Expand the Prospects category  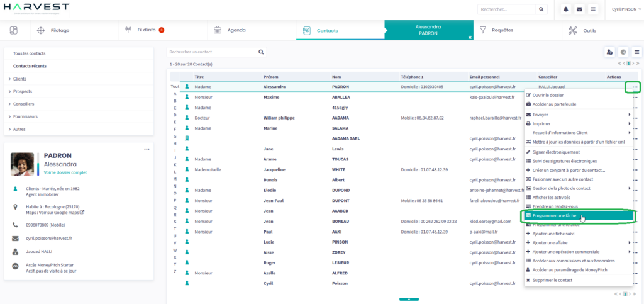pos(9,91)
